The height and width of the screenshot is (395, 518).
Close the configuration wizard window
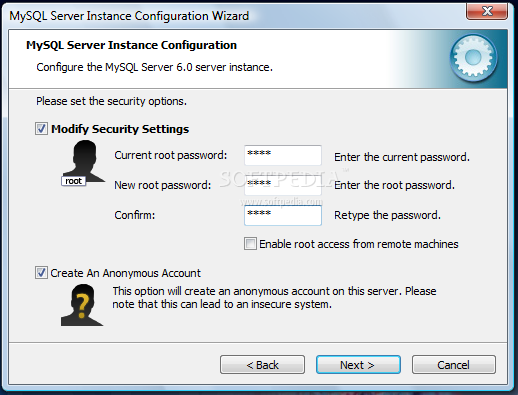487,11
